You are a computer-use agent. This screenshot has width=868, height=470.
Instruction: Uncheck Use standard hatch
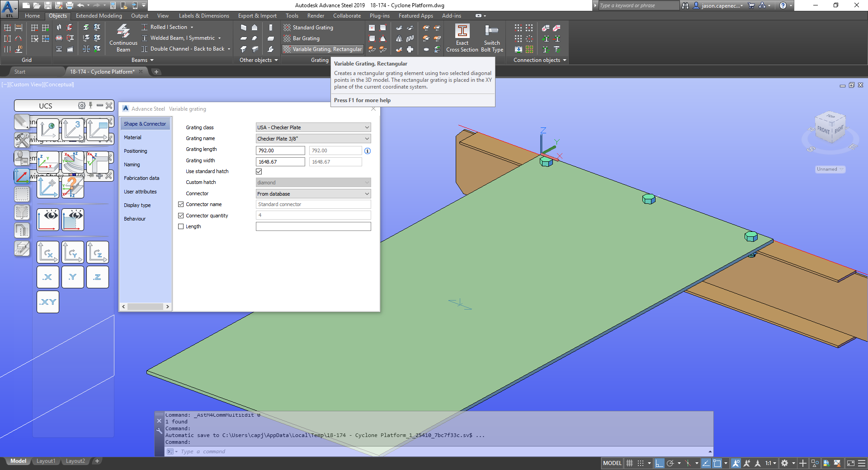259,171
